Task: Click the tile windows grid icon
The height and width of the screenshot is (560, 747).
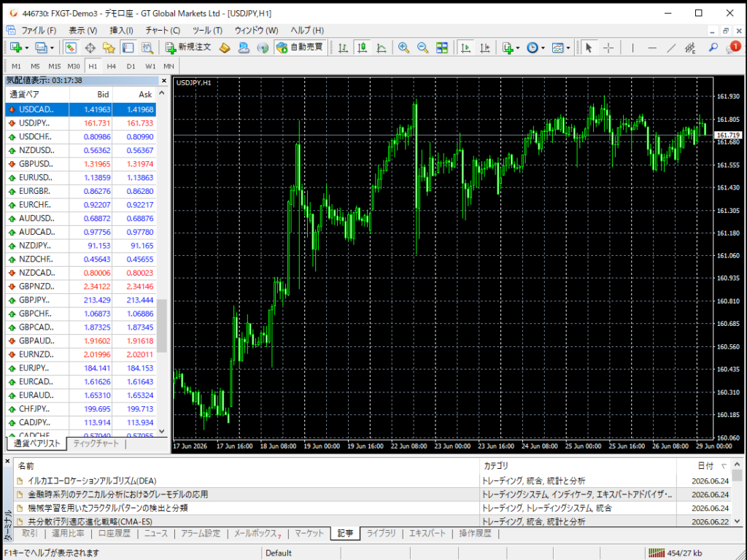Action: [x=442, y=47]
